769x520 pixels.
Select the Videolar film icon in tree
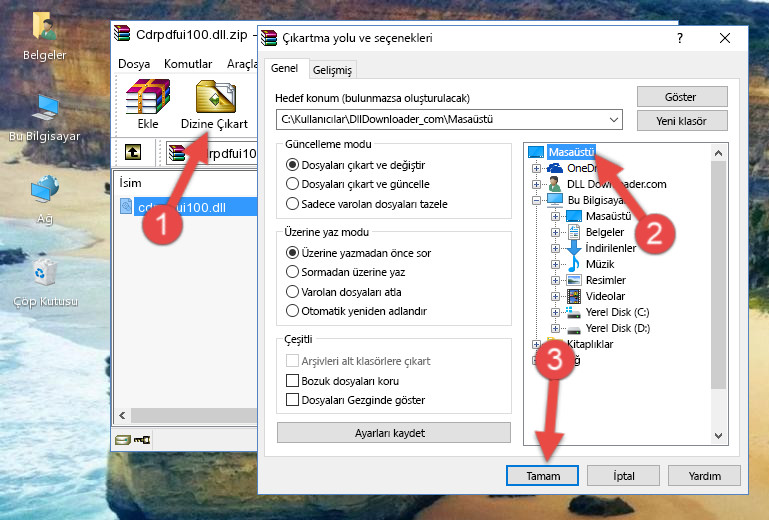pyautogui.click(x=573, y=296)
